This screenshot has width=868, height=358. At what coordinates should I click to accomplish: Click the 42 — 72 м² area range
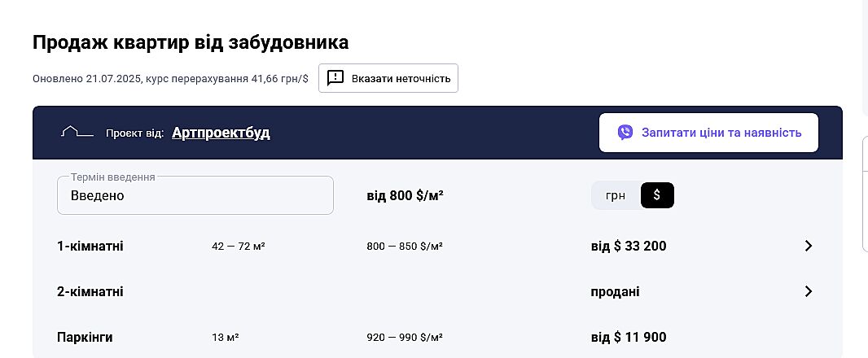pyautogui.click(x=239, y=246)
